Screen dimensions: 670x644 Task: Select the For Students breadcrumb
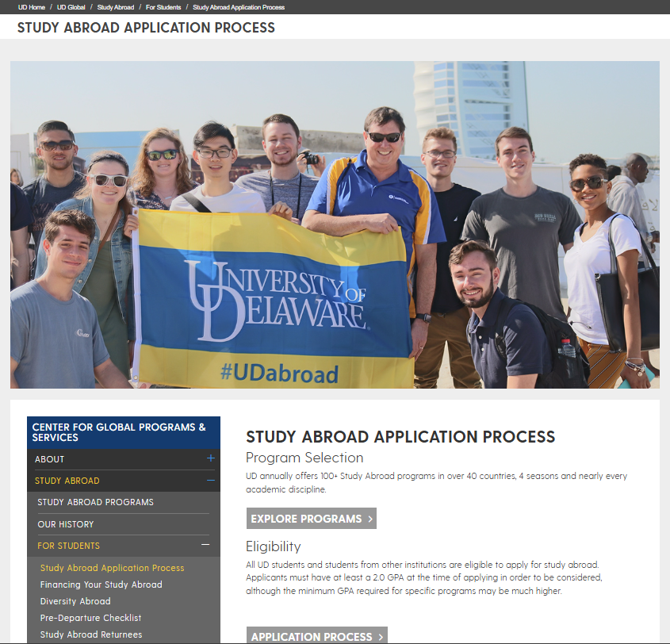(x=163, y=7)
